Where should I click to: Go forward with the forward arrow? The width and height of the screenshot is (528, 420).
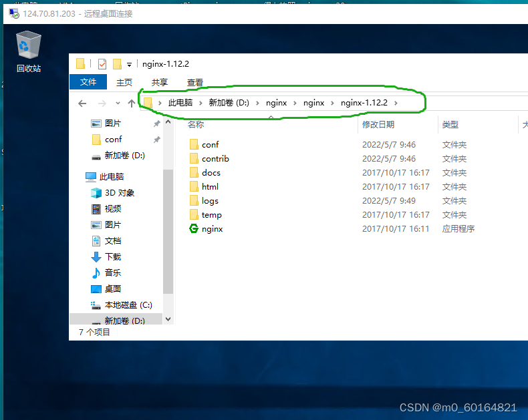coord(102,103)
